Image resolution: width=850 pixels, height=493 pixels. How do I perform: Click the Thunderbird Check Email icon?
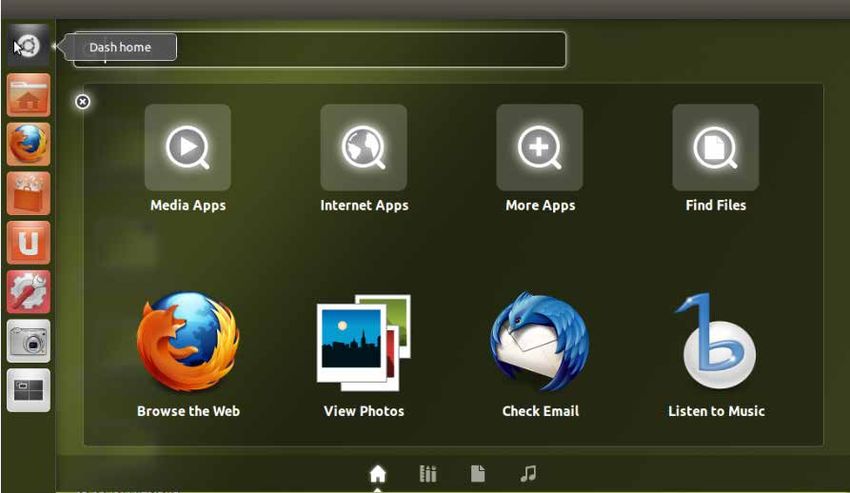540,342
